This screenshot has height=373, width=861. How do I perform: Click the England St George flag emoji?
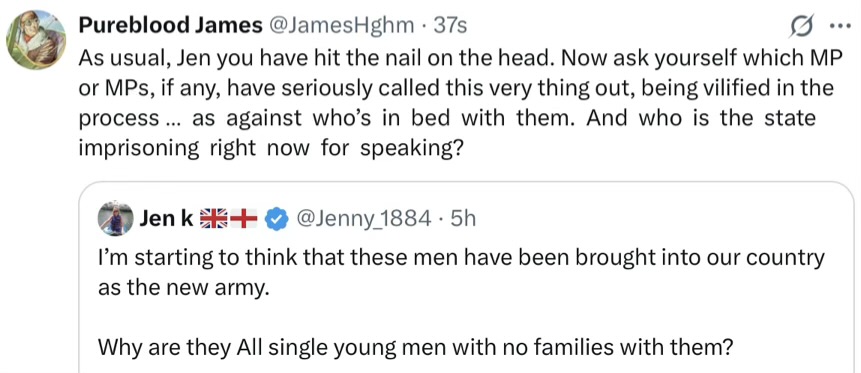(243, 219)
